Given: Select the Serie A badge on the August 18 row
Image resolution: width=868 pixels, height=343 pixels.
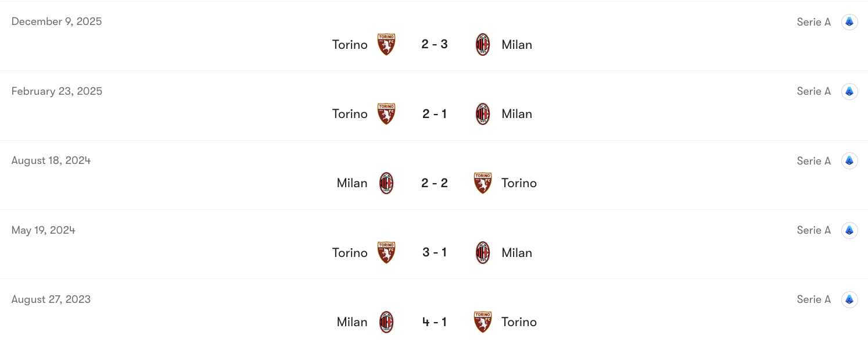Looking at the screenshot, I should pyautogui.click(x=849, y=160).
